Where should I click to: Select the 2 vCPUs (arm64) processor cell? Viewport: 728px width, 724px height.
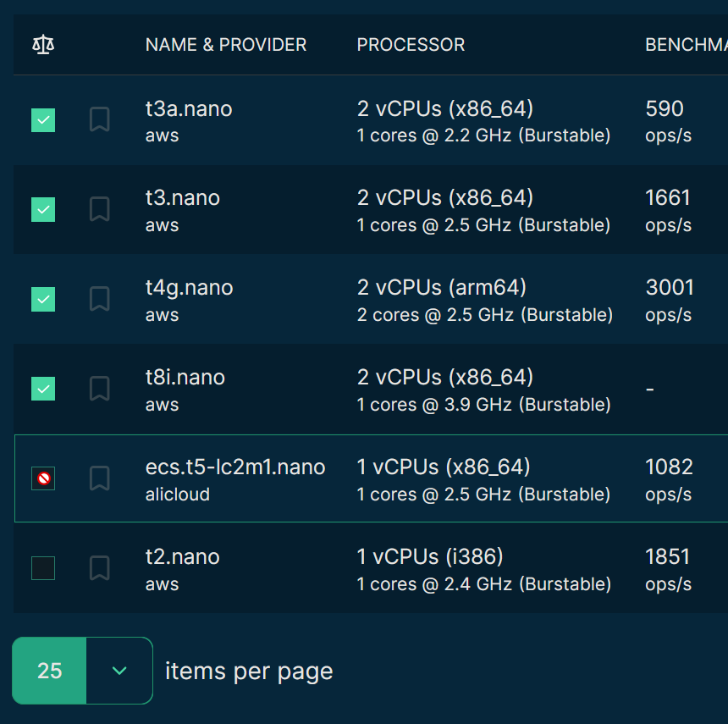click(x=442, y=287)
